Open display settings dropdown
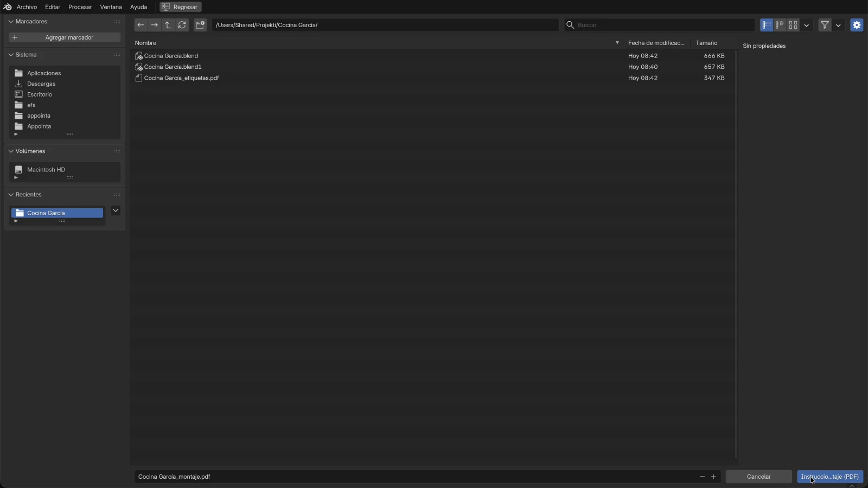The height and width of the screenshot is (488, 868). coord(807,25)
